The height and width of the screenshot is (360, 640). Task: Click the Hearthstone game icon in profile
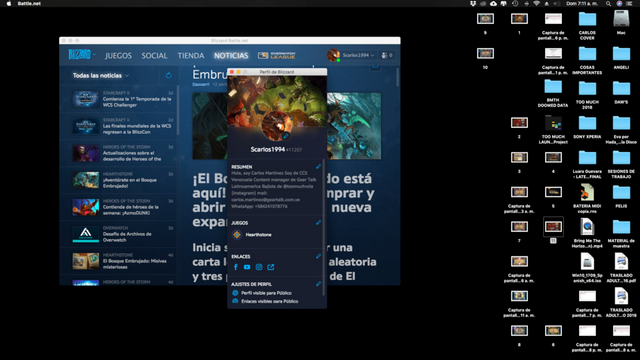(237, 235)
